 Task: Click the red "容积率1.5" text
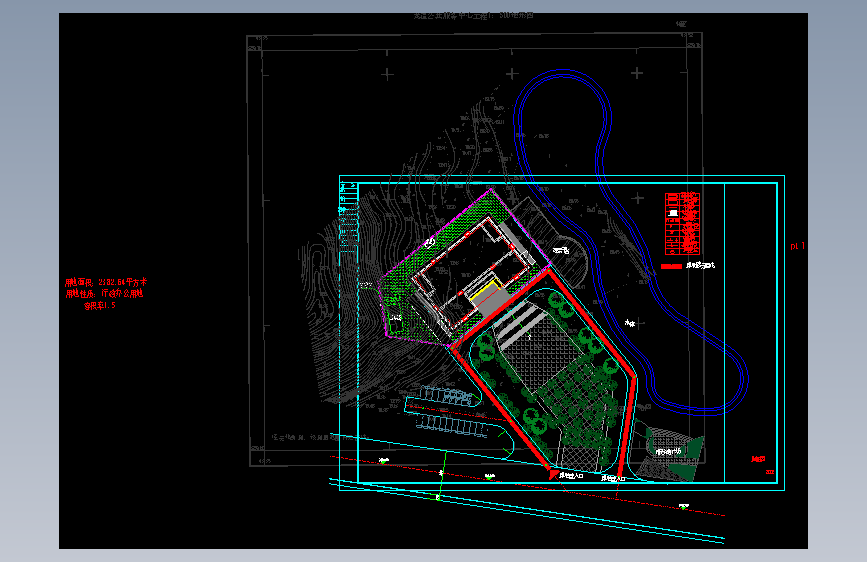coord(100,305)
